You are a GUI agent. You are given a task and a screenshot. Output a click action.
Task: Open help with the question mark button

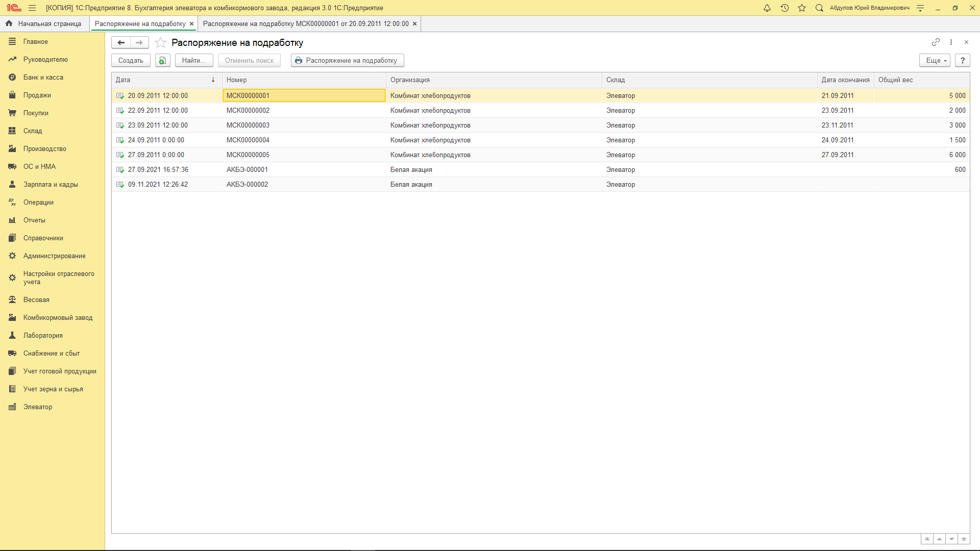tap(963, 61)
